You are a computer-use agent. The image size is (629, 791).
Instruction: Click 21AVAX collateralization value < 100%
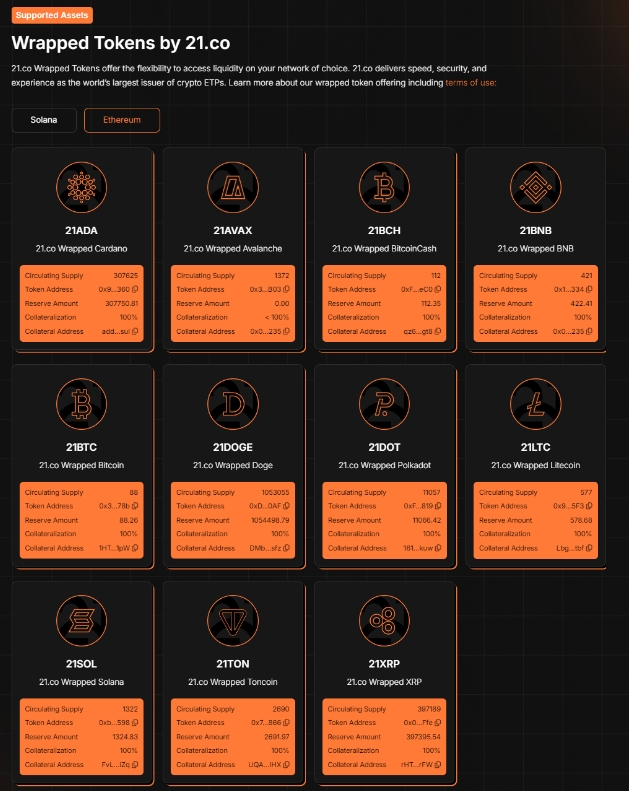click(x=277, y=317)
